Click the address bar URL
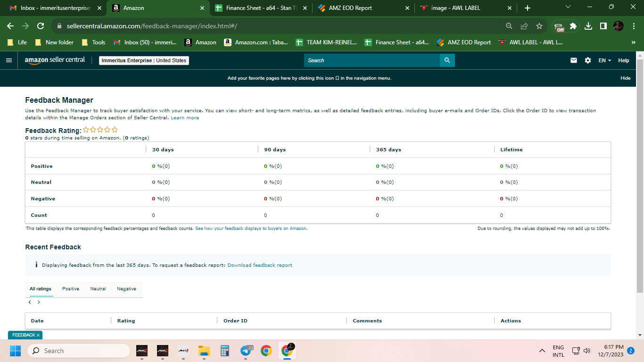The width and height of the screenshot is (644, 362). [152, 26]
